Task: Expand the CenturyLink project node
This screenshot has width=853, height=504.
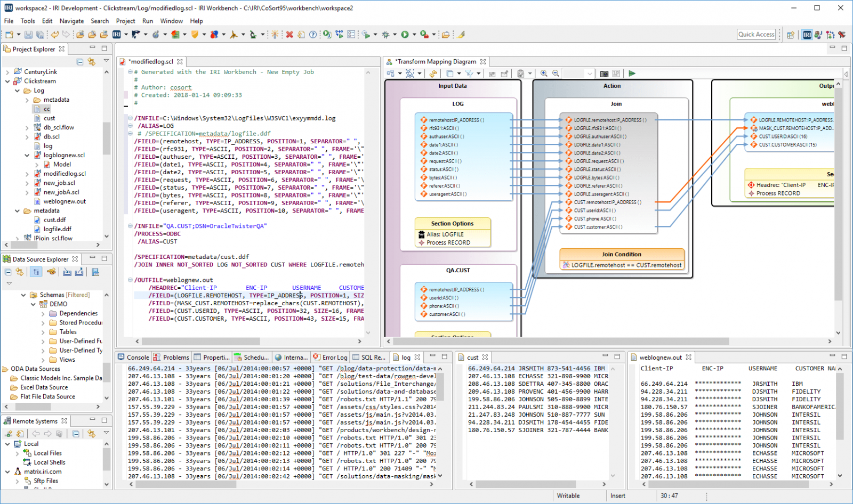Action: (7, 72)
